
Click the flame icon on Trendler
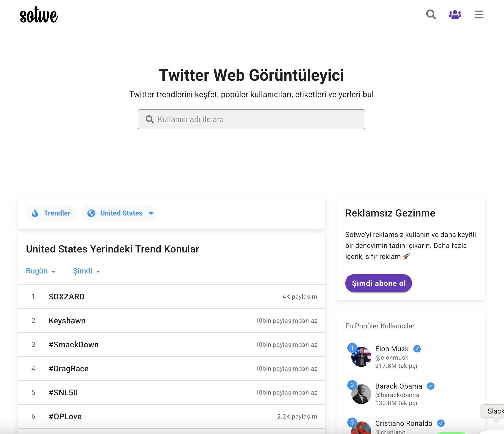[35, 213]
